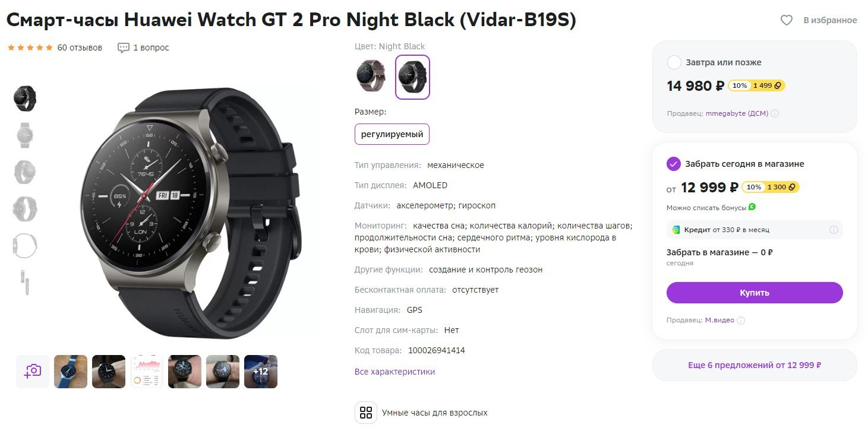This screenshot has width=868, height=431.
Task: Open the info icon beside mmegabyte seller
Action: point(775,113)
